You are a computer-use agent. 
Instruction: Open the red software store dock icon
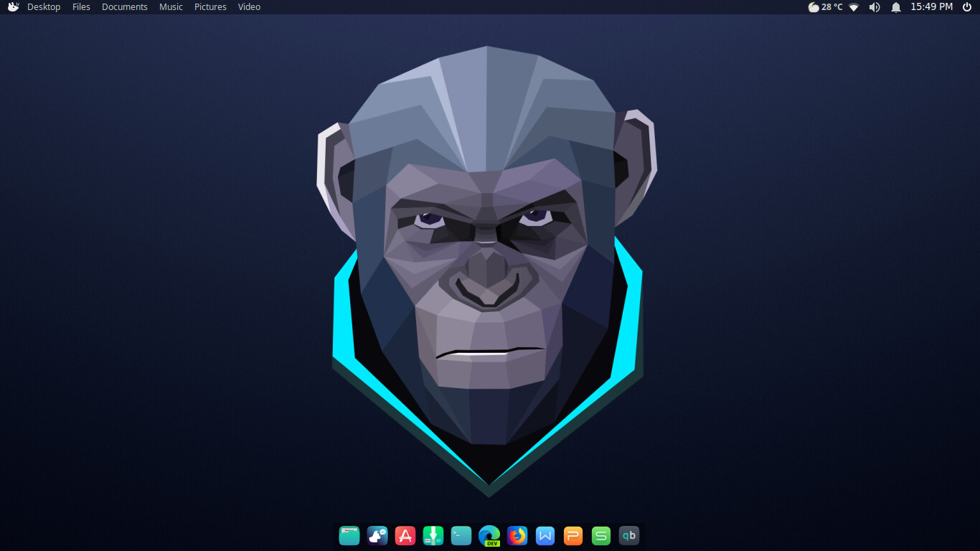click(405, 535)
